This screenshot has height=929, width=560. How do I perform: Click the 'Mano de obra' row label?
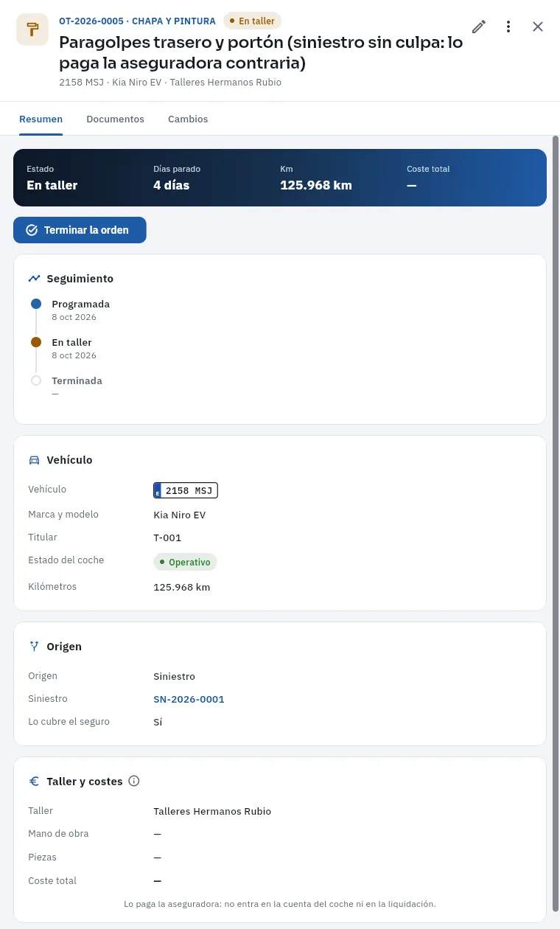[x=58, y=834]
